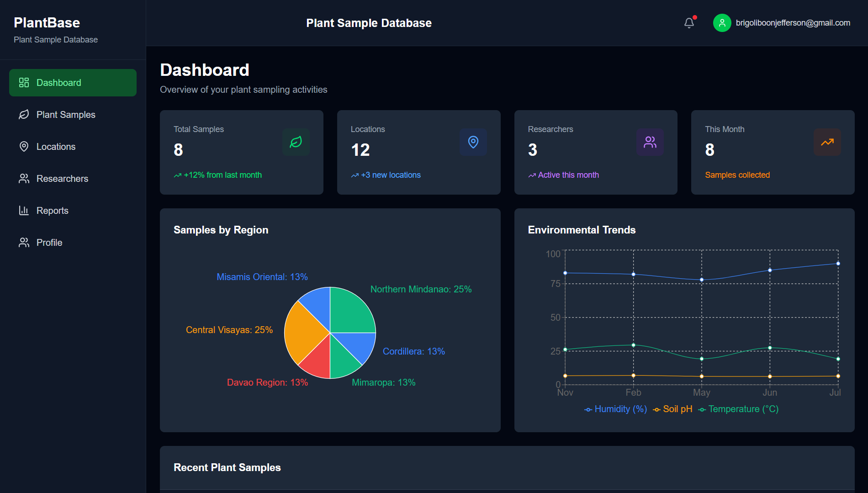Toggle the Soil pH series in the legend
Image resolution: width=868 pixels, height=493 pixels.
672,408
